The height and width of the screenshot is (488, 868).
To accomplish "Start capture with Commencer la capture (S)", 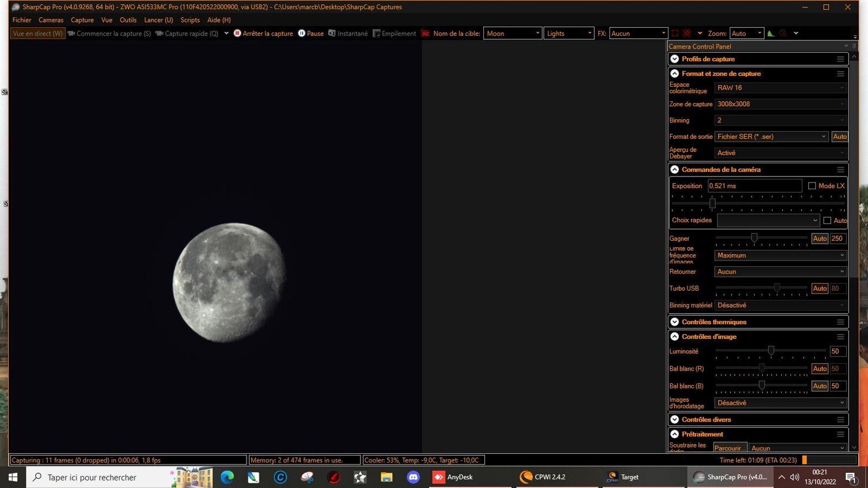I will 110,33.
